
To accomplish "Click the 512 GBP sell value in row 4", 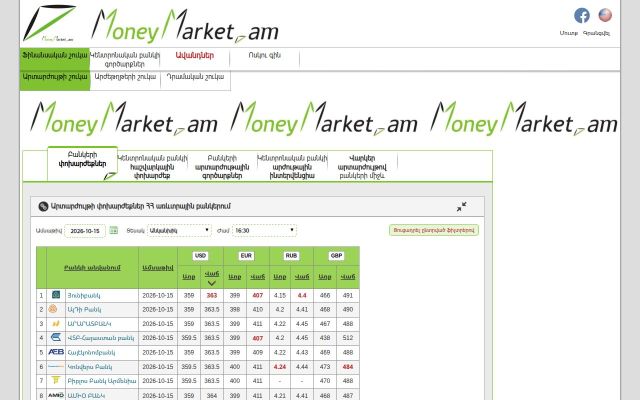I will [x=348, y=338].
